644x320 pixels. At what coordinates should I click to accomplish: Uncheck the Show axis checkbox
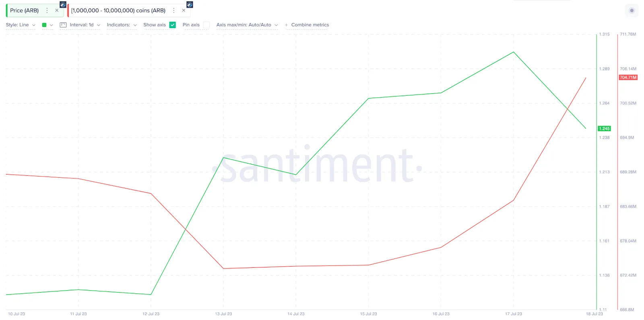click(172, 25)
